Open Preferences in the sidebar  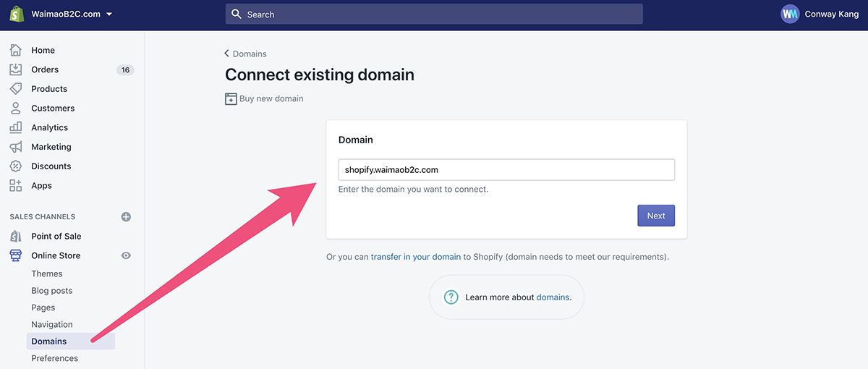pyautogui.click(x=55, y=358)
